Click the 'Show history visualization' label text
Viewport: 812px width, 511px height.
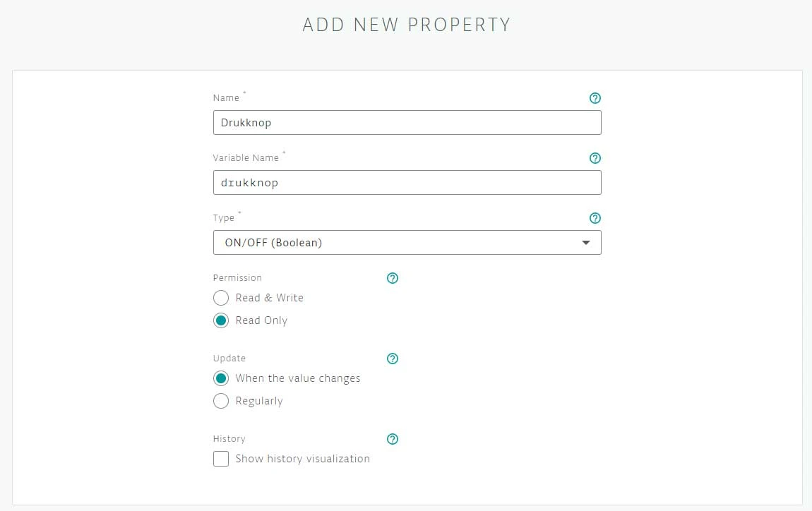point(302,459)
